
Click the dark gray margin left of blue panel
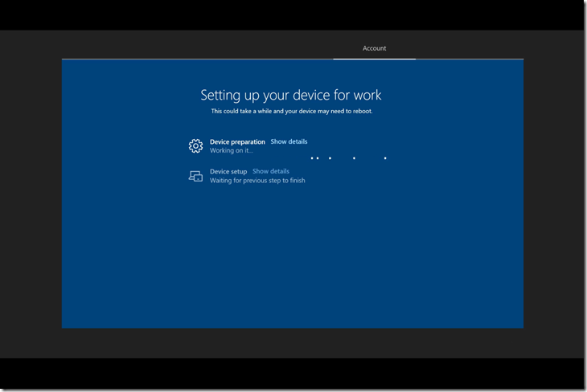(x=31, y=193)
